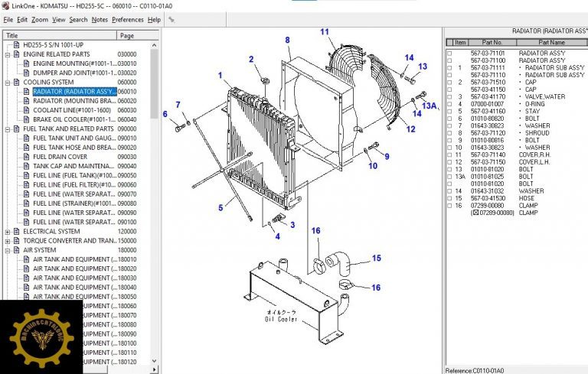The width and height of the screenshot is (588, 374).
Task: Open the Edit menu
Action: point(22,20)
